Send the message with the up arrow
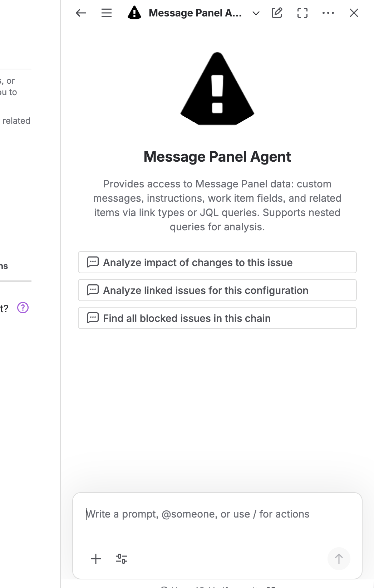Screen dimensions: 374x588 tap(338, 558)
